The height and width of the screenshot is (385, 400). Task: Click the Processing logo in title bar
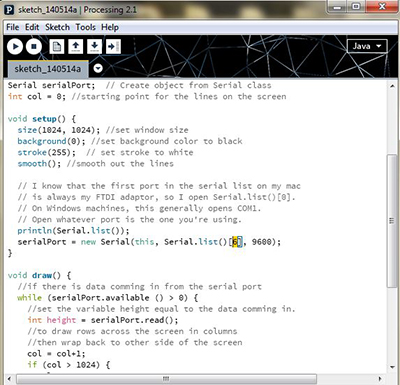(x=9, y=10)
